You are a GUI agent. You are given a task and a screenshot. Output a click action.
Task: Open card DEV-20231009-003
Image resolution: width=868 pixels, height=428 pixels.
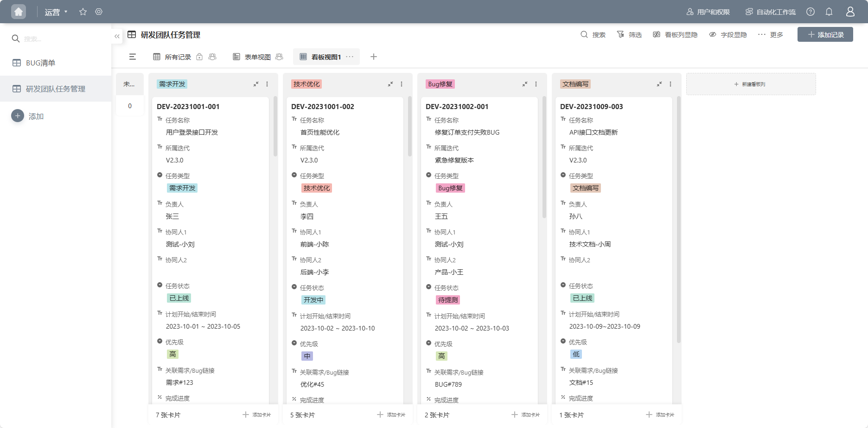pos(592,106)
